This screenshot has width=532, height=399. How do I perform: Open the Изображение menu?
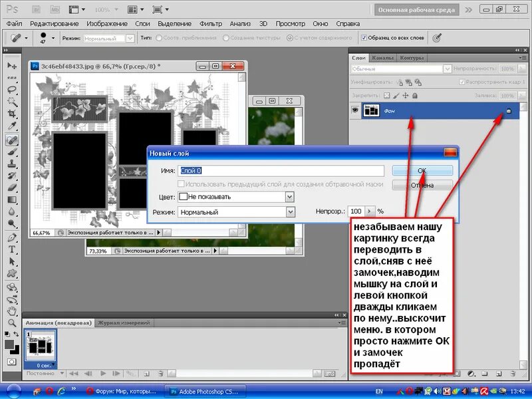tap(107, 24)
